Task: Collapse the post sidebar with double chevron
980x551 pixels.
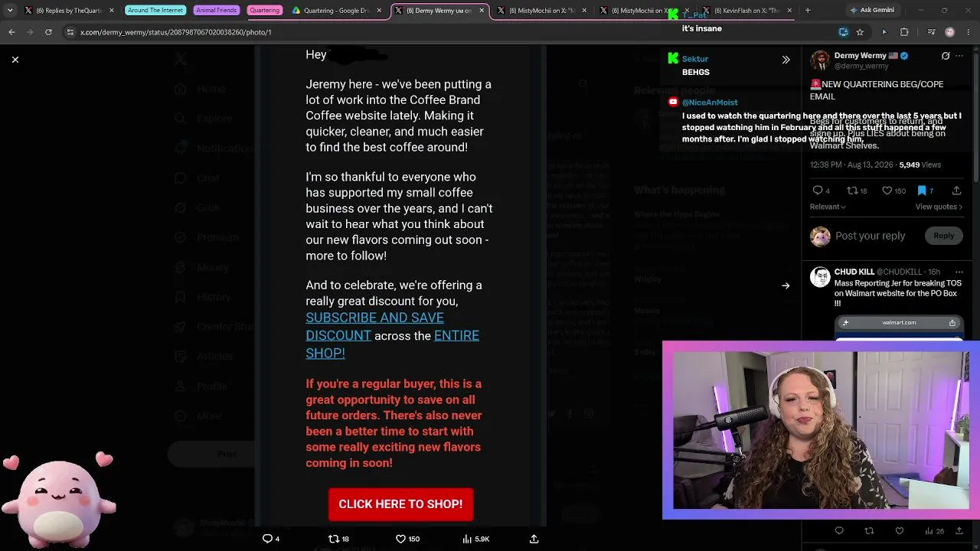Action: click(x=786, y=60)
